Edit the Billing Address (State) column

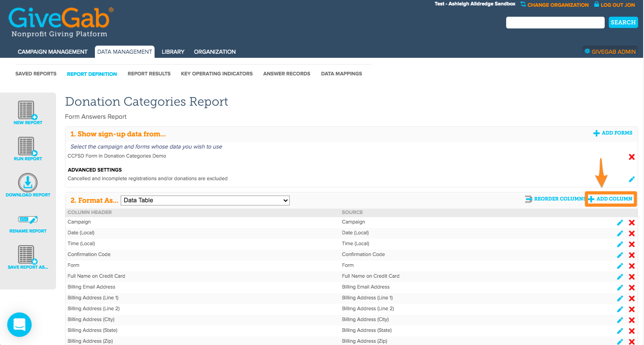tap(620, 331)
